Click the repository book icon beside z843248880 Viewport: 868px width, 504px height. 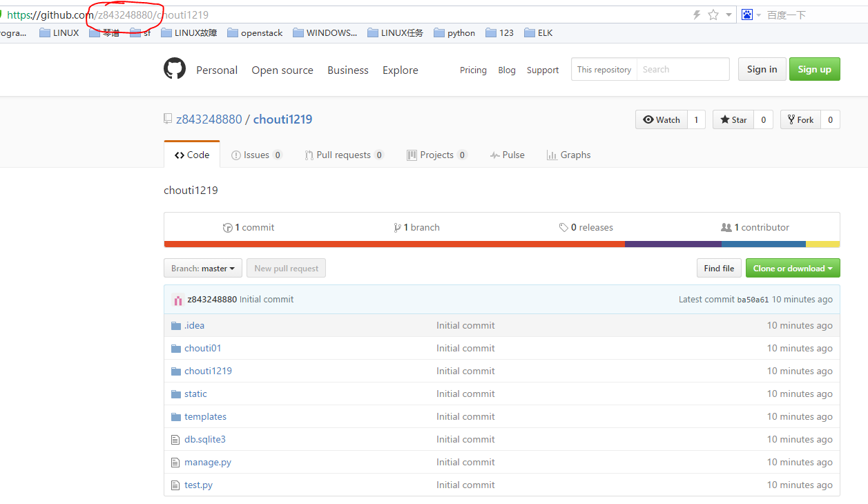tap(168, 119)
